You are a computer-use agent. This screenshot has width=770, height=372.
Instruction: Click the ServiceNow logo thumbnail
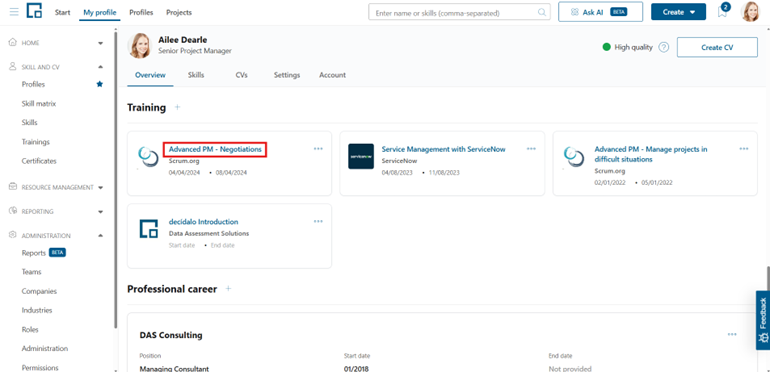[361, 157]
